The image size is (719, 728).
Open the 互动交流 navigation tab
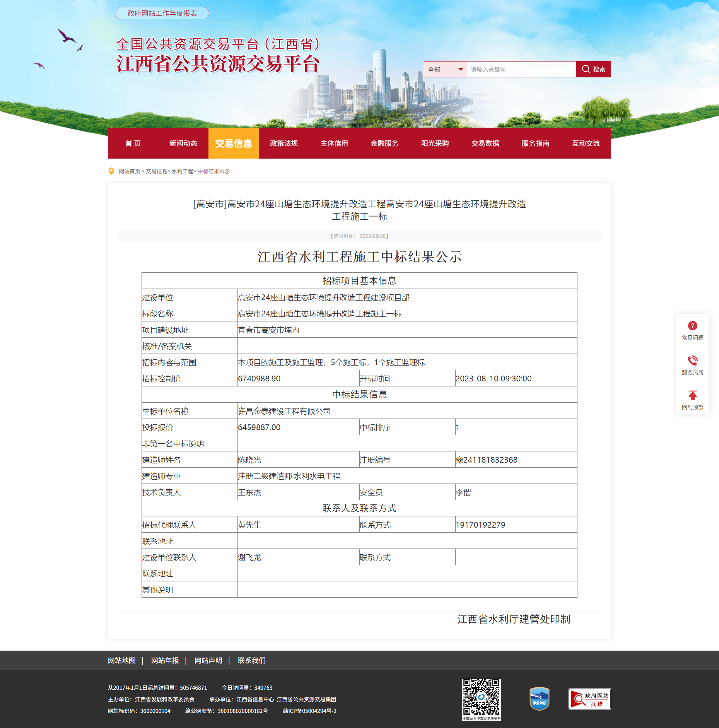point(586,143)
